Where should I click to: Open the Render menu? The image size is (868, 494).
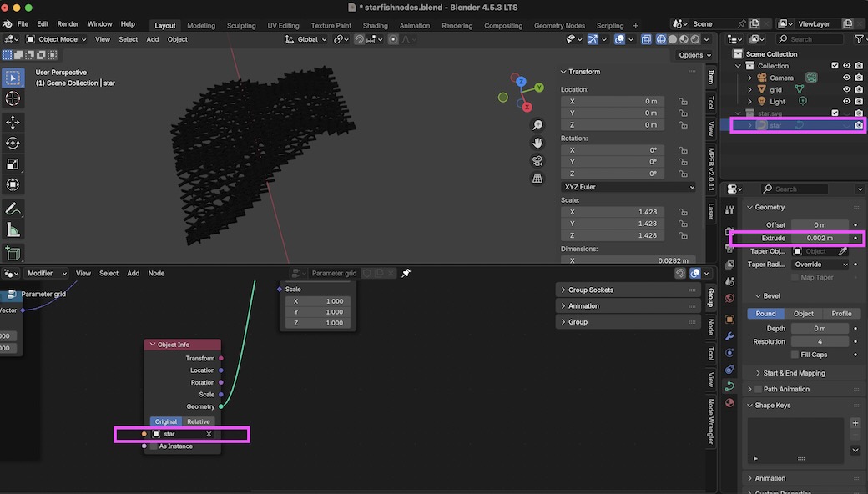tap(68, 24)
